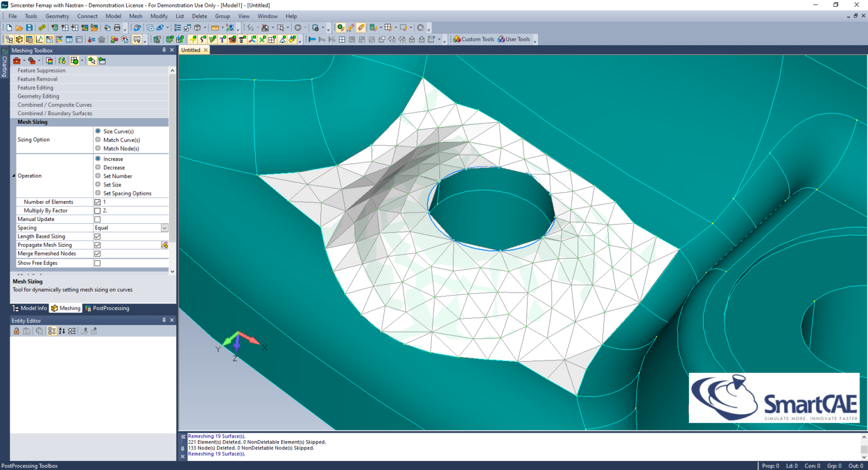Open the Spacing dropdown set to Equal
Screen dimensions: 868x470
click(164, 228)
